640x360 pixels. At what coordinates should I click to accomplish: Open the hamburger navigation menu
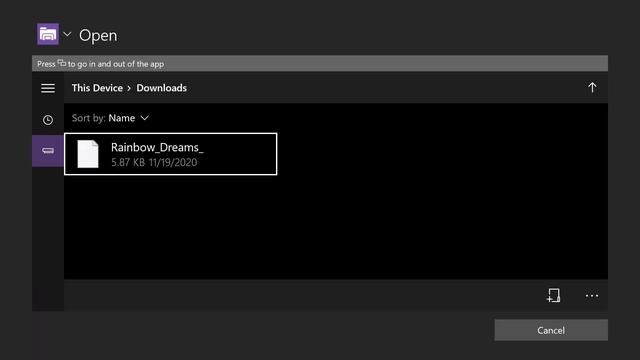click(48, 88)
